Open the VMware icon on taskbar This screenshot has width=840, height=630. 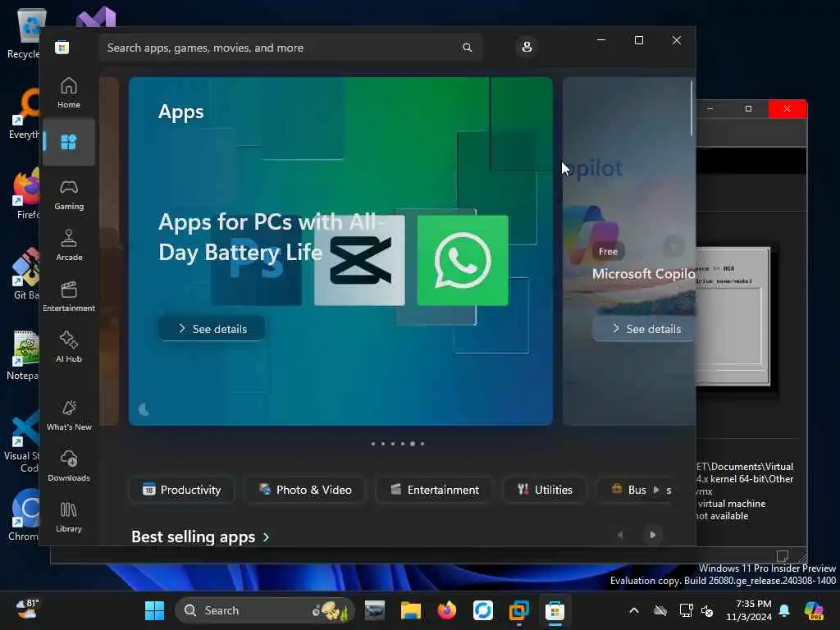pos(518,610)
